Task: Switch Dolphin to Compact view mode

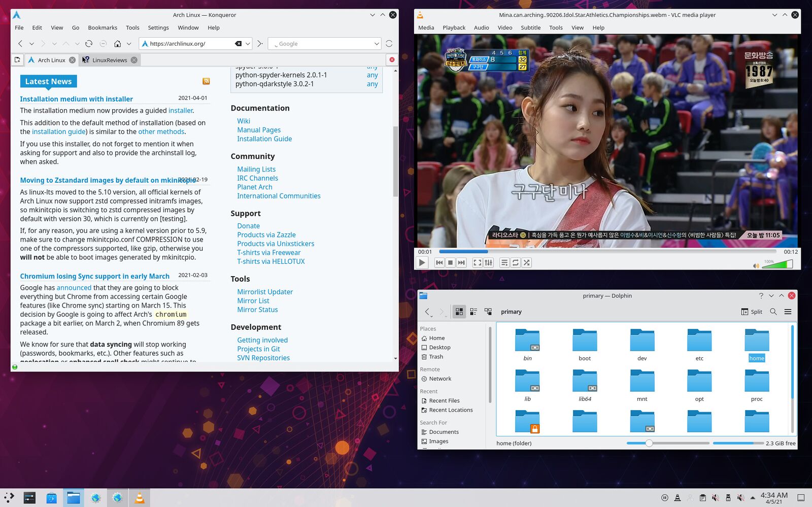Action: coord(473,312)
